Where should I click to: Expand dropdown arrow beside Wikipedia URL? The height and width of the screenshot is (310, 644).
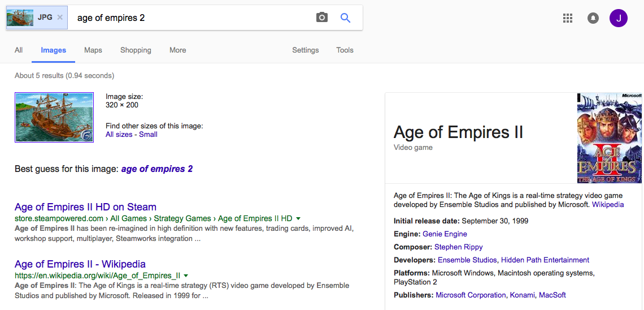pyautogui.click(x=186, y=275)
